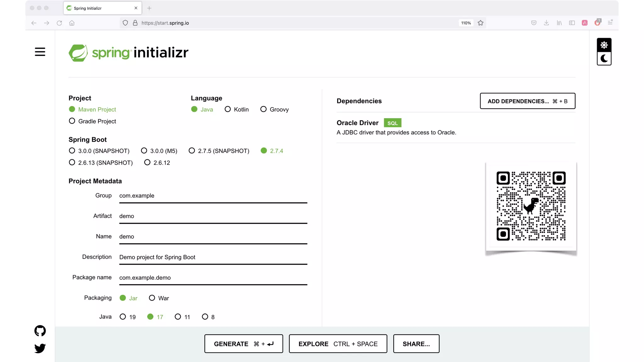The width and height of the screenshot is (644, 362).
Task: Open Firefox application menu
Action: tap(610, 23)
